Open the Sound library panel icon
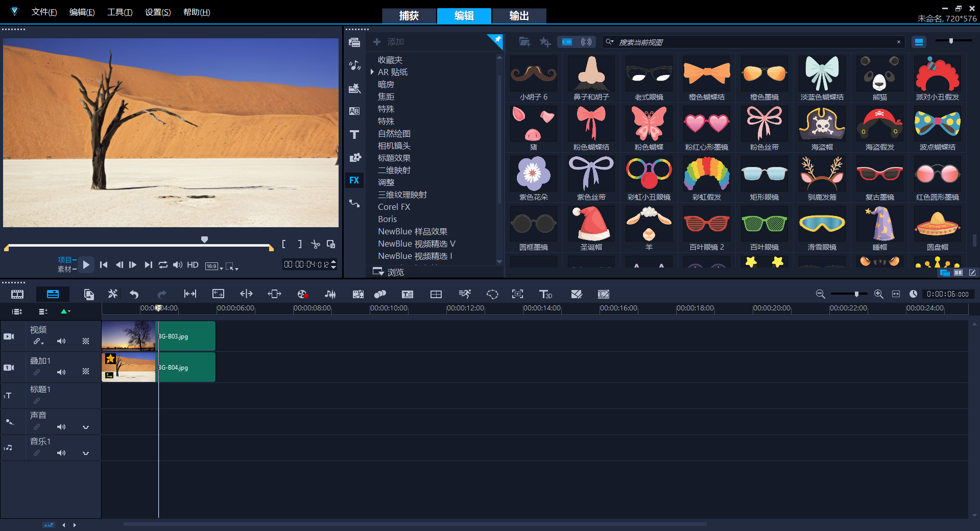This screenshot has height=531, width=980. 354,65
